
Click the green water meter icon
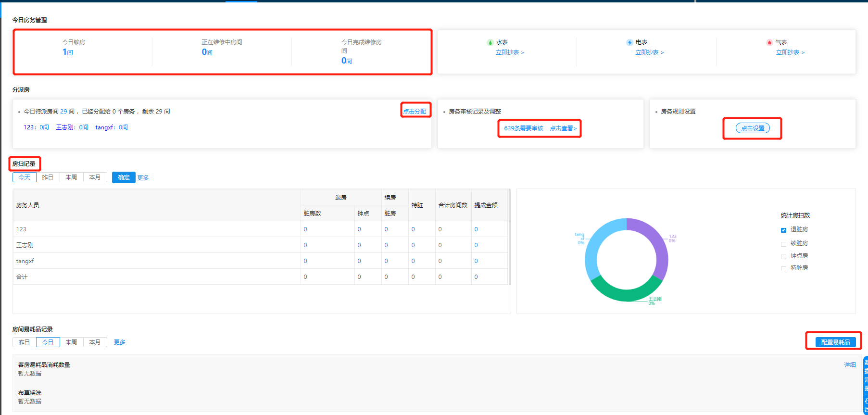click(x=490, y=42)
